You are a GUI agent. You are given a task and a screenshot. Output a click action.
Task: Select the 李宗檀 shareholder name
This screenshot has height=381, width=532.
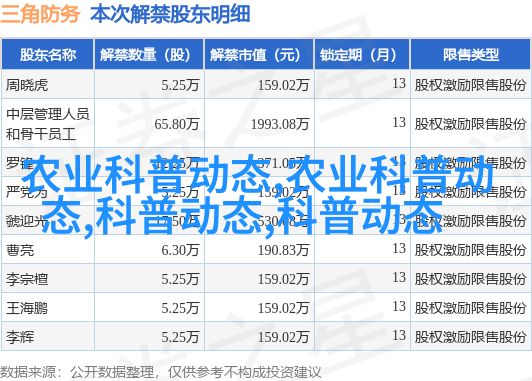tap(27, 279)
